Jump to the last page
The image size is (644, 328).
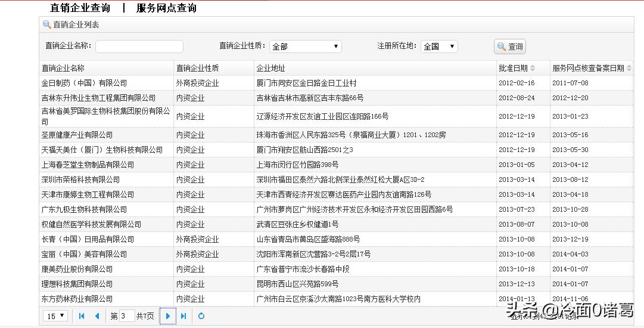pyautogui.click(x=183, y=316)
